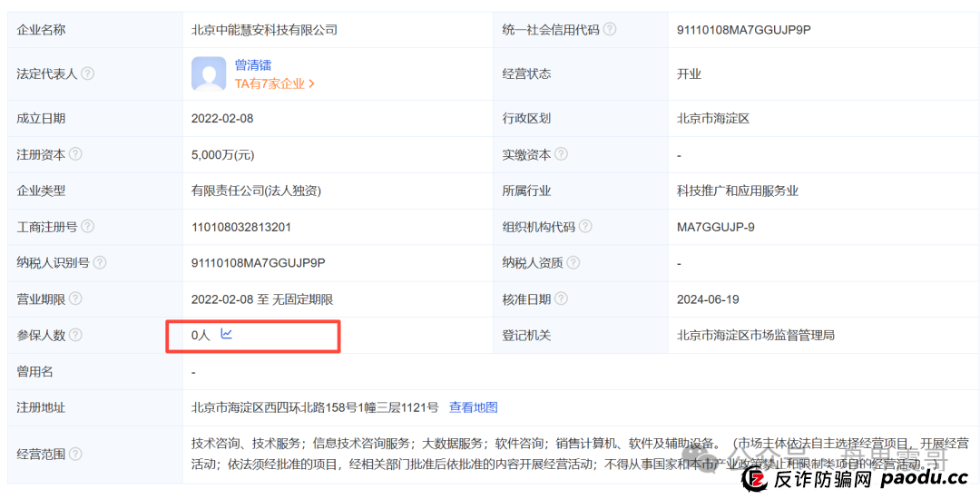Click the legal representative avatar image

pyautogui.click(x=209, y=73)
